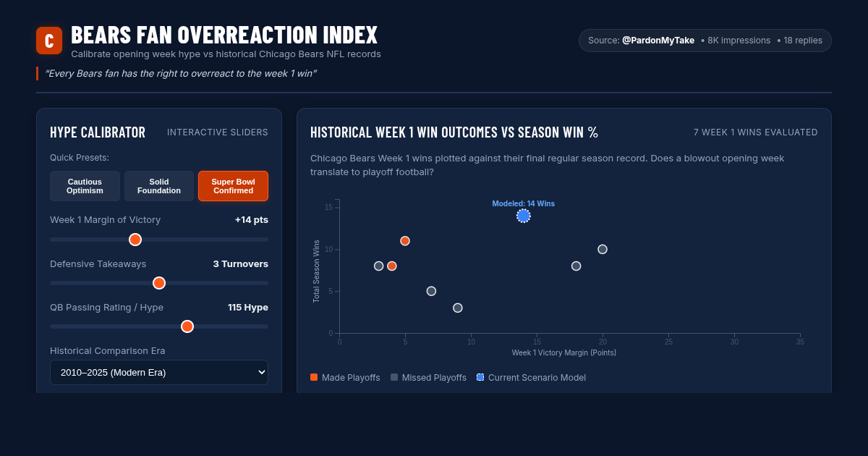The width and height of the screenshot is (868, 456).
Task: Click the '+14 pts' margin value
Action: click(252, 220)
